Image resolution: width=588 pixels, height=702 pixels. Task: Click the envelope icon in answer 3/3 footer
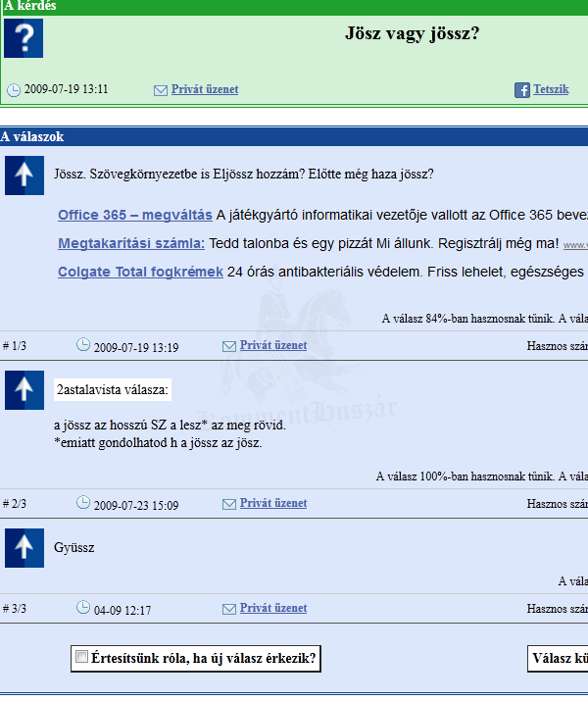pyautogui.click(x=229, y=609)
